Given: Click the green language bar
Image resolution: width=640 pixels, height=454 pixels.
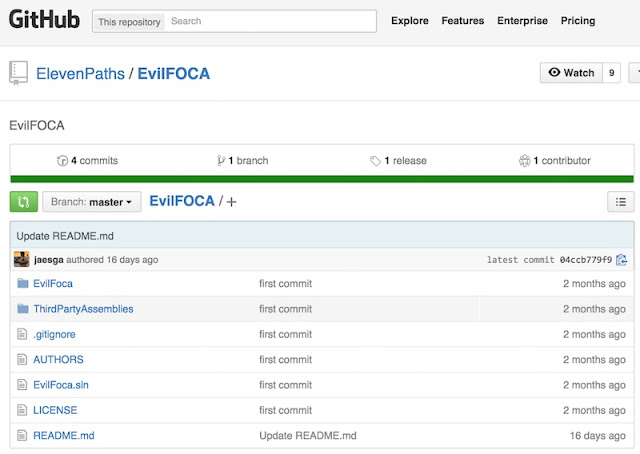Looking at the screenshot, I should 321,179.
